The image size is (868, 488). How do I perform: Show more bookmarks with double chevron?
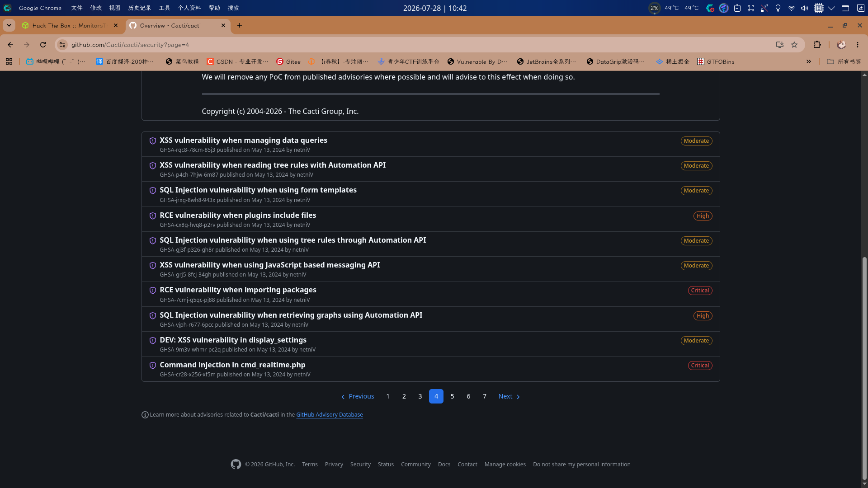[x=809, y=61]
